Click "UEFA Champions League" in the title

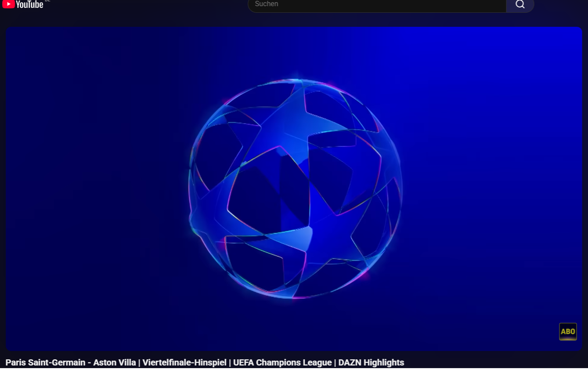pyautogui.click(x=282, y=363)
